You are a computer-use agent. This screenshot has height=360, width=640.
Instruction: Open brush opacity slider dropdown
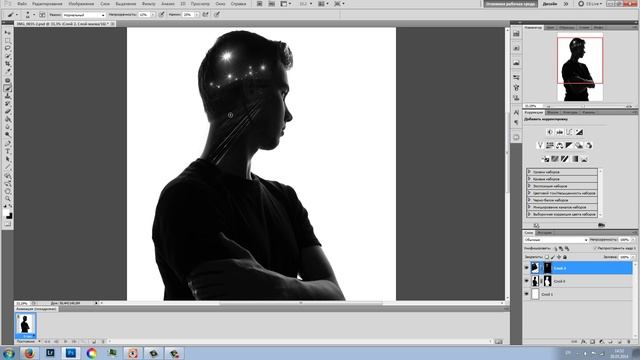153,15
